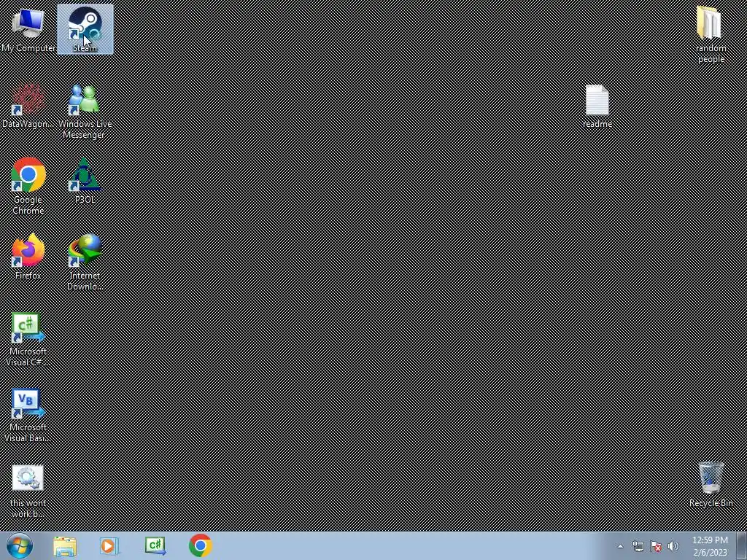Click the 12:59 PM taskbar clock
The width and height of the screenshot is (747, 560).
pyautogui.click(x=710, y=546)
